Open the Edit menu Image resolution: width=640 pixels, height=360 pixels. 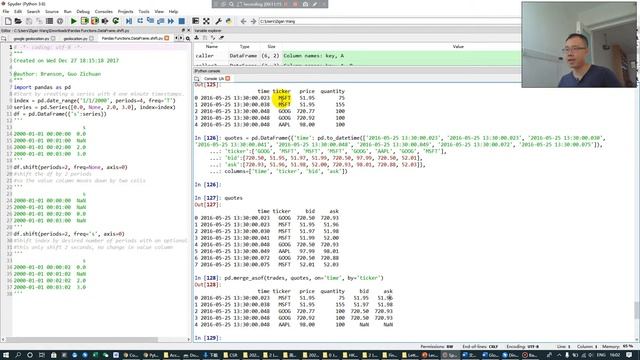pyautogui.click(x=18, y=11)
